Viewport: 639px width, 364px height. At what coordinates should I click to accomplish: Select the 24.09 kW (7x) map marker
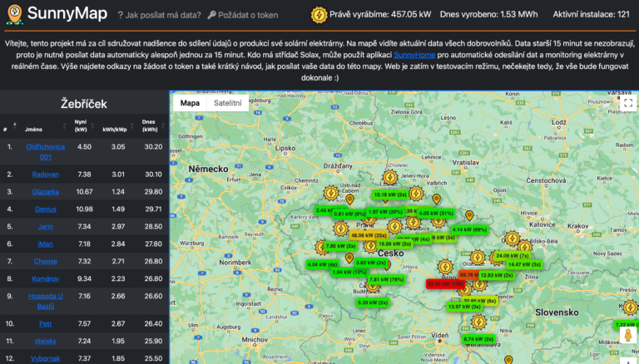click(x=513, y=255)
